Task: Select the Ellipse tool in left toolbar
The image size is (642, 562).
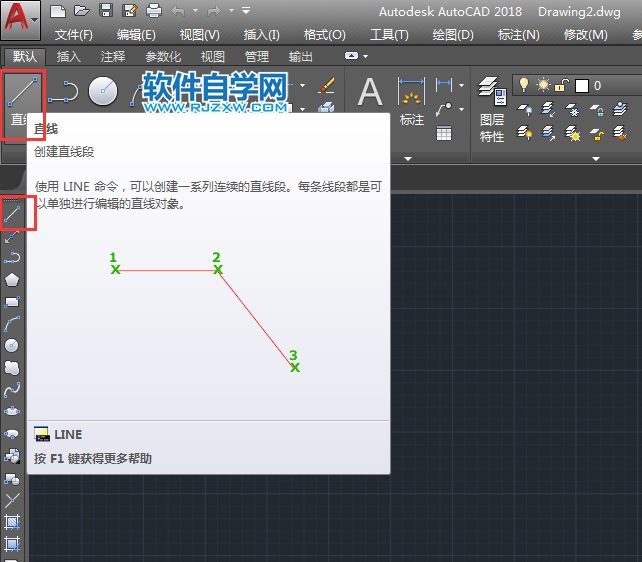Action: tap(12, 411)
